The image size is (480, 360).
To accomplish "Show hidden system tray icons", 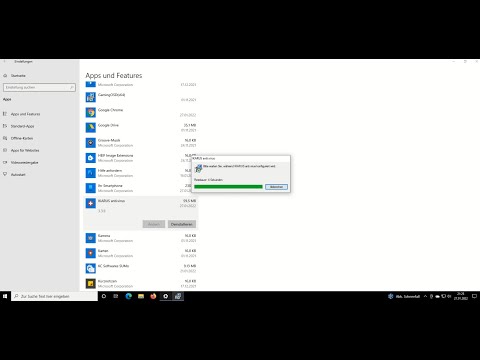I will click(x=425, y=296).
